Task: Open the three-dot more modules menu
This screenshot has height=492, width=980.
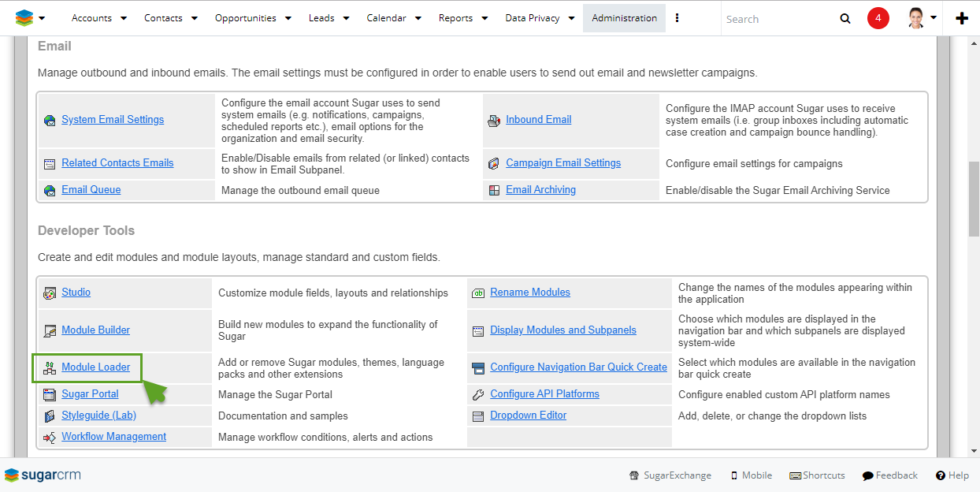Action: [x=677, y=18]
